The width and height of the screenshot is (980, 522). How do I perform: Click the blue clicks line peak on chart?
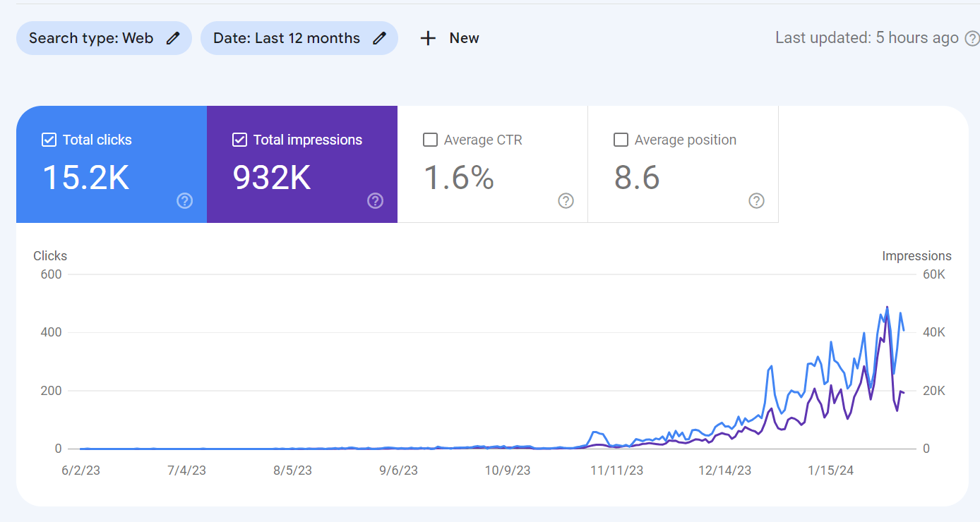click(887, 308)
